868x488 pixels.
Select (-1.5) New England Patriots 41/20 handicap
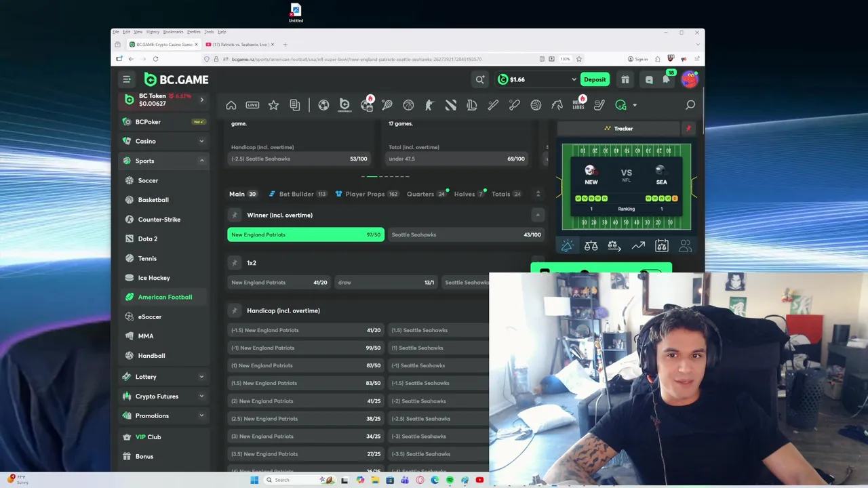pos(306,330)
